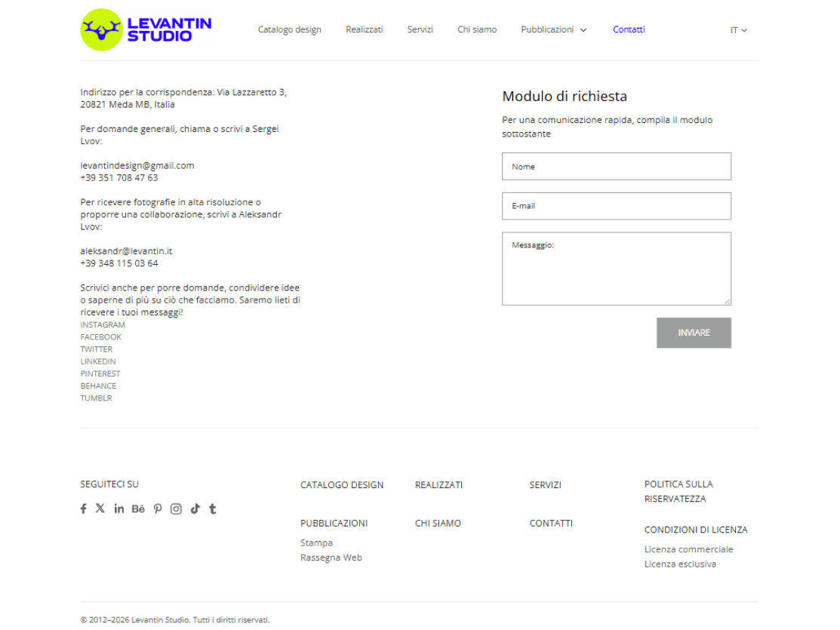
Task: Select Contatti in the top navigation
Action: tap(629, 29)
